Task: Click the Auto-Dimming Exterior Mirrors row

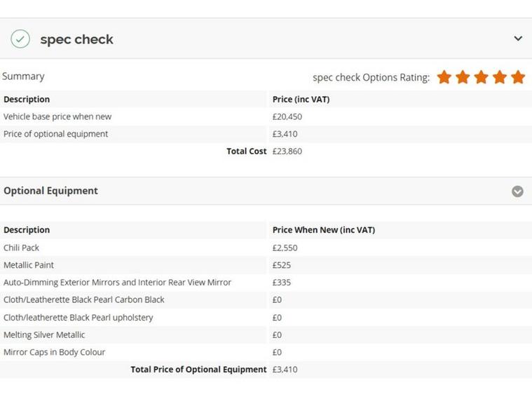Action: coord(266,283)
